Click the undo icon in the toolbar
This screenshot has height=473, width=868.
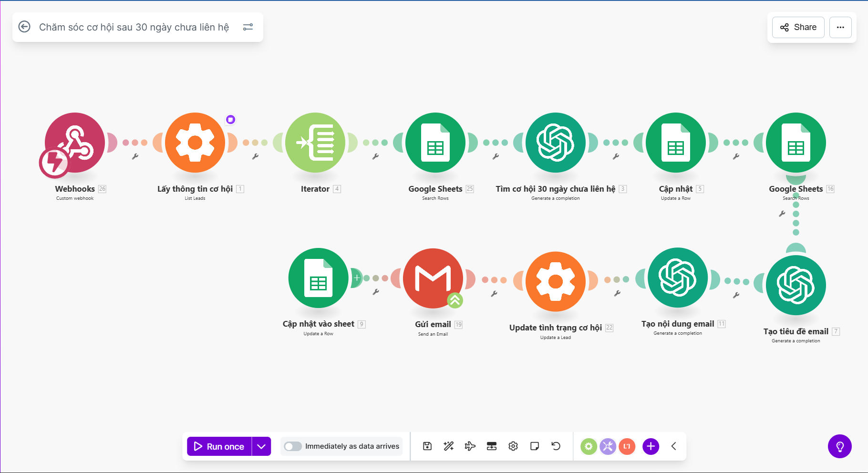tap(556, 446)
